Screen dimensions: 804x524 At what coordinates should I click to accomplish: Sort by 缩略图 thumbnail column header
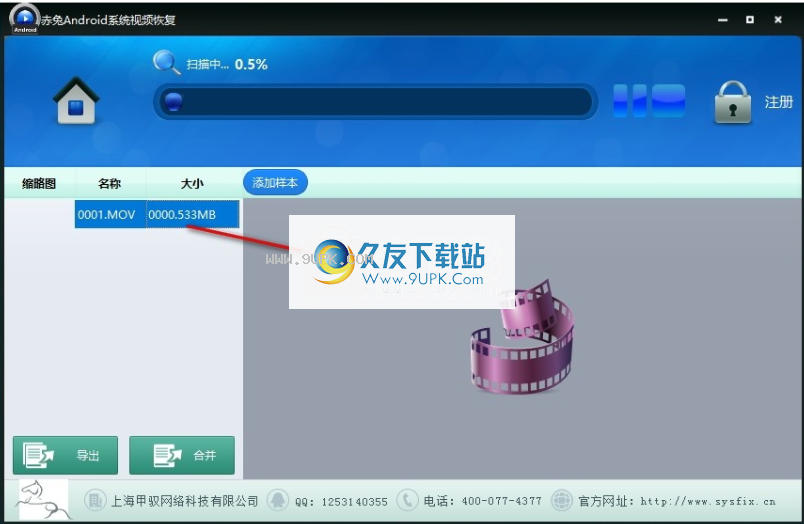click(39, 183)
